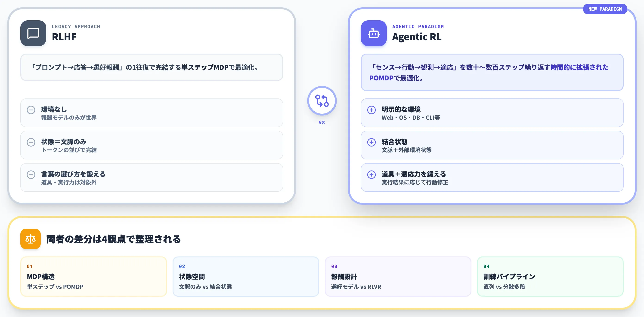Click the 状態＝文脈のみ title text
Image resolution: width=644 pixels, height=317 pixels.
coord(64,142)
